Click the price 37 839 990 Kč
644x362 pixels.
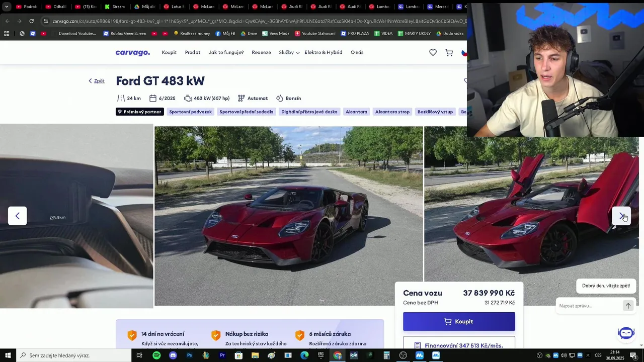[x=489, y=293]
